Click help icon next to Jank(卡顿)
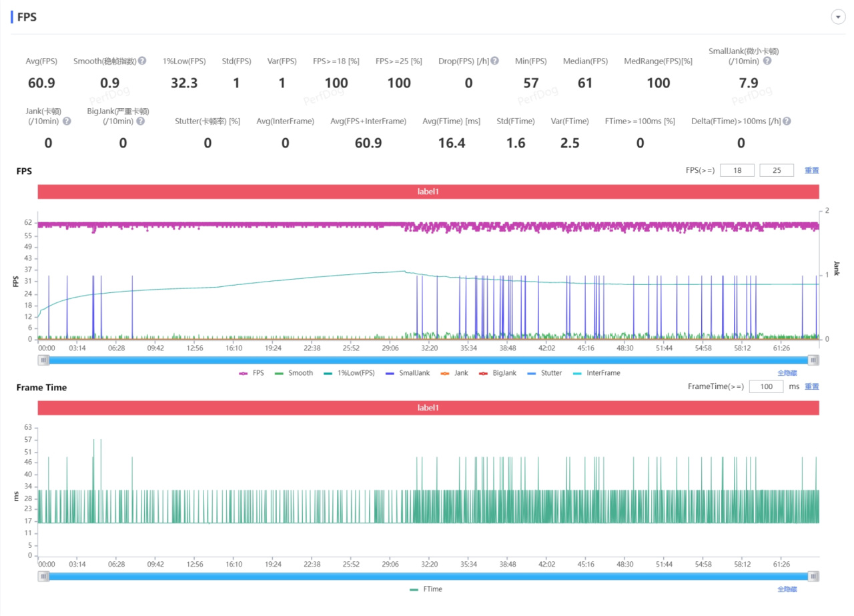This screenshot has width=854, height=616. click(67, 121)
